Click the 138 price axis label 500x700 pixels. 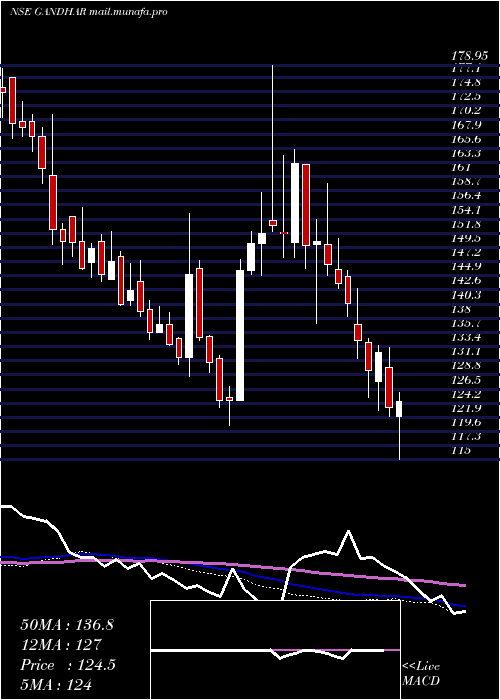[x=461, y=309]
